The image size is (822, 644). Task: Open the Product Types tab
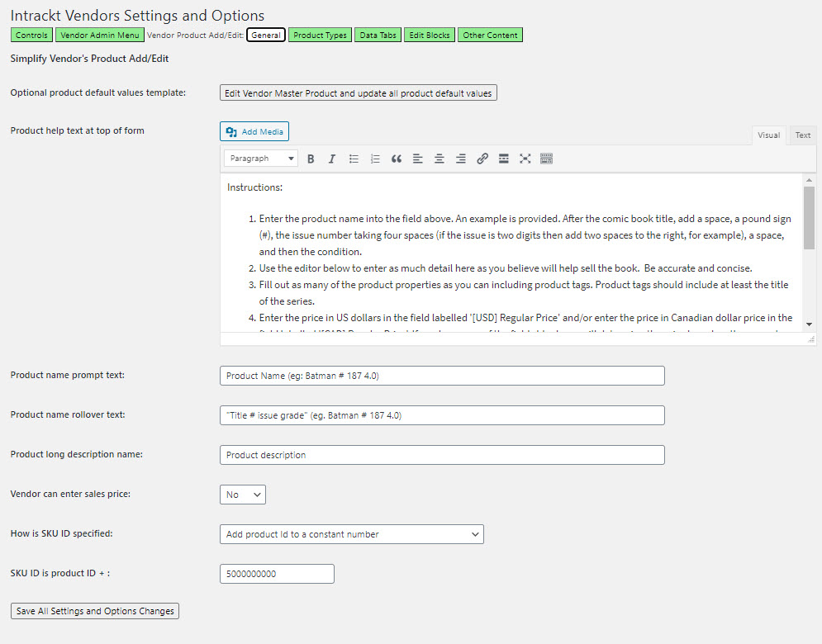click(x=320, y=36)
